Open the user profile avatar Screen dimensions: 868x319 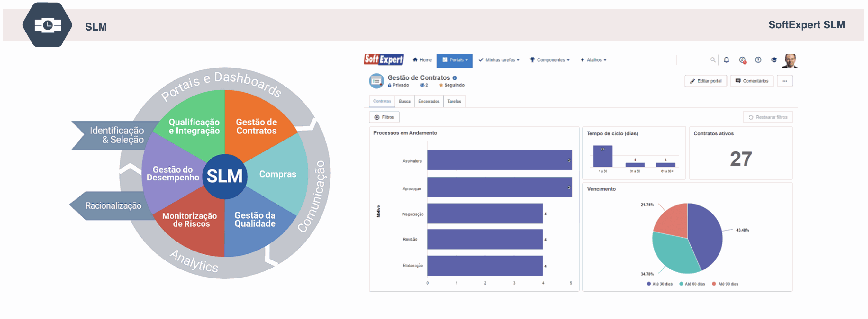coord(790,61)
